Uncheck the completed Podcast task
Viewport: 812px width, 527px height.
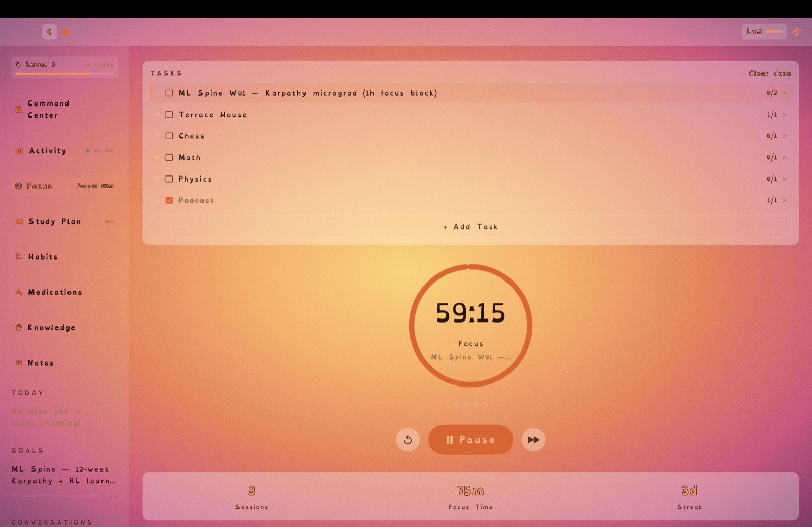click(169, 200)
